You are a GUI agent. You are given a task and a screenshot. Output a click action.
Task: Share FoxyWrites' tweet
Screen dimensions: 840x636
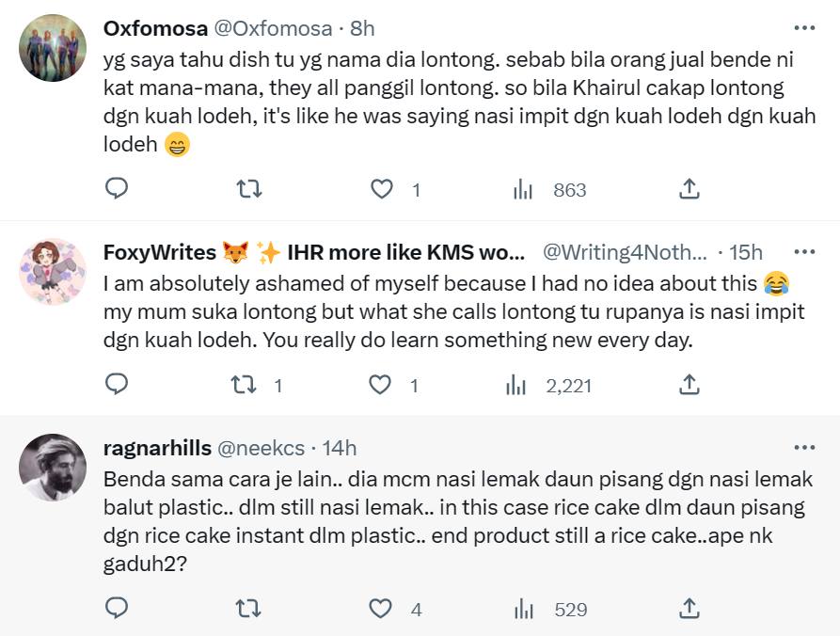(689, 384)
